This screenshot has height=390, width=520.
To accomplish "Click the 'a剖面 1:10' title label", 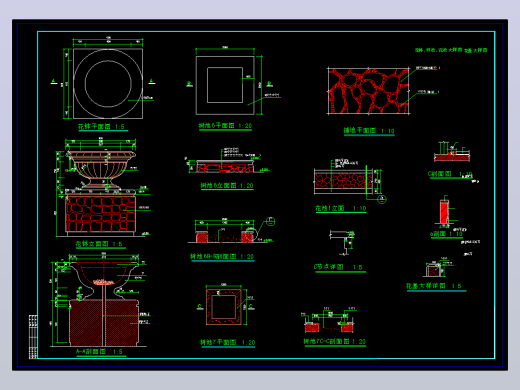I will [446, 234].
